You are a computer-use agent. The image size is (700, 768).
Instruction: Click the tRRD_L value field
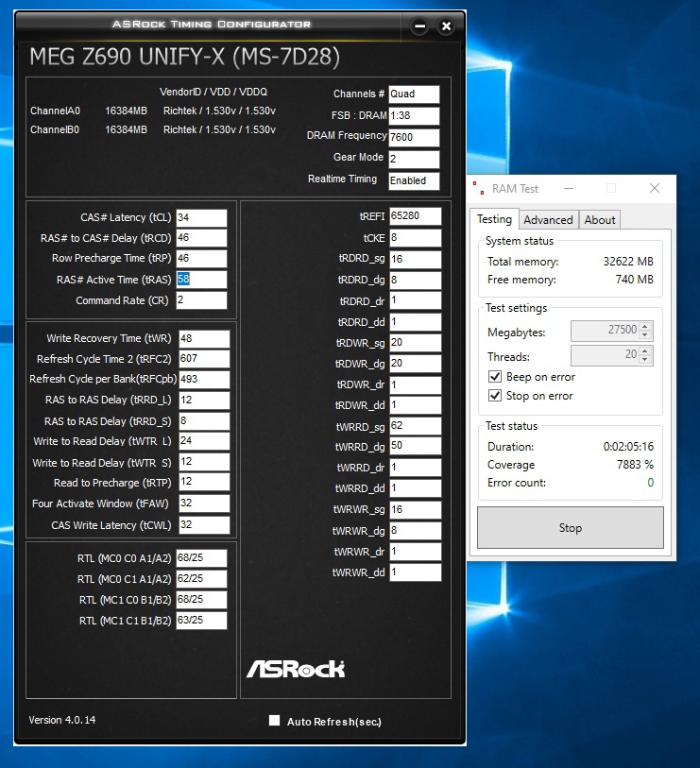point(204,401)
